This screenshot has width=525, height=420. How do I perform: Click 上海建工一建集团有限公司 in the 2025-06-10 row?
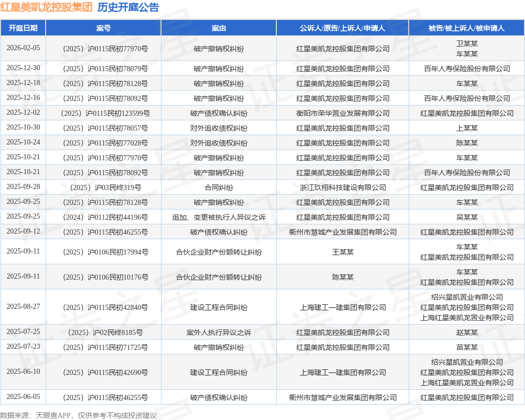click(343, 372)
